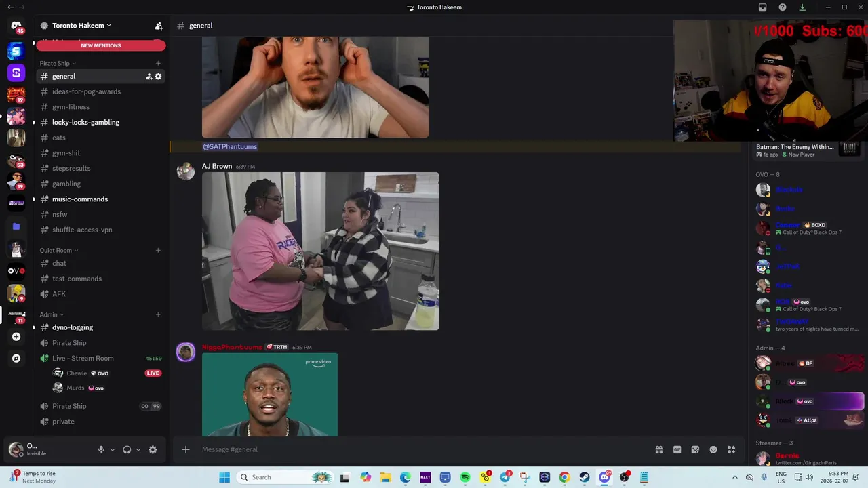Open Spotify from the taskbar

465,477
